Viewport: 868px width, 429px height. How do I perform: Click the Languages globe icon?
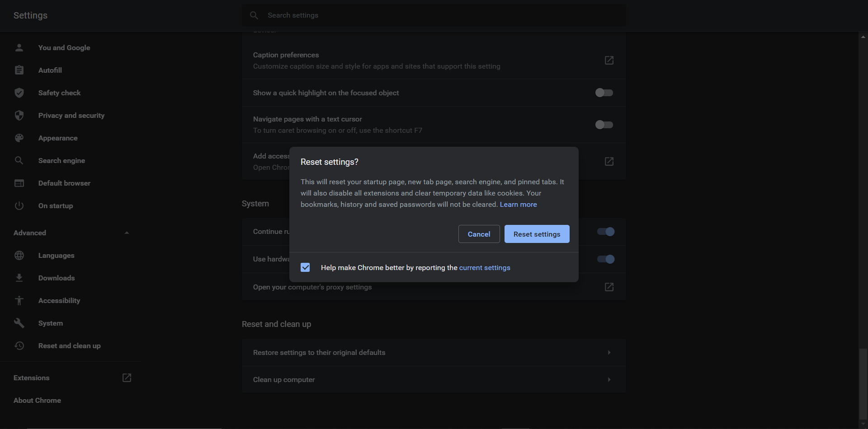tap(19, 256)
